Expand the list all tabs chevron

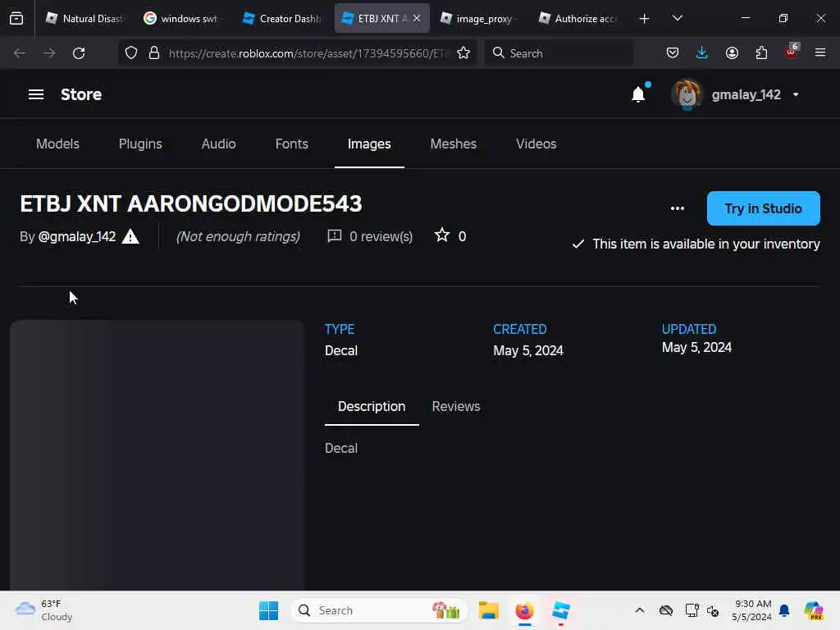coord(677,19)
